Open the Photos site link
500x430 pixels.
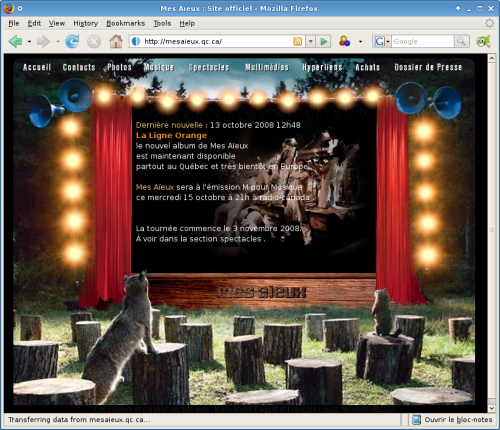pos(119,67)
